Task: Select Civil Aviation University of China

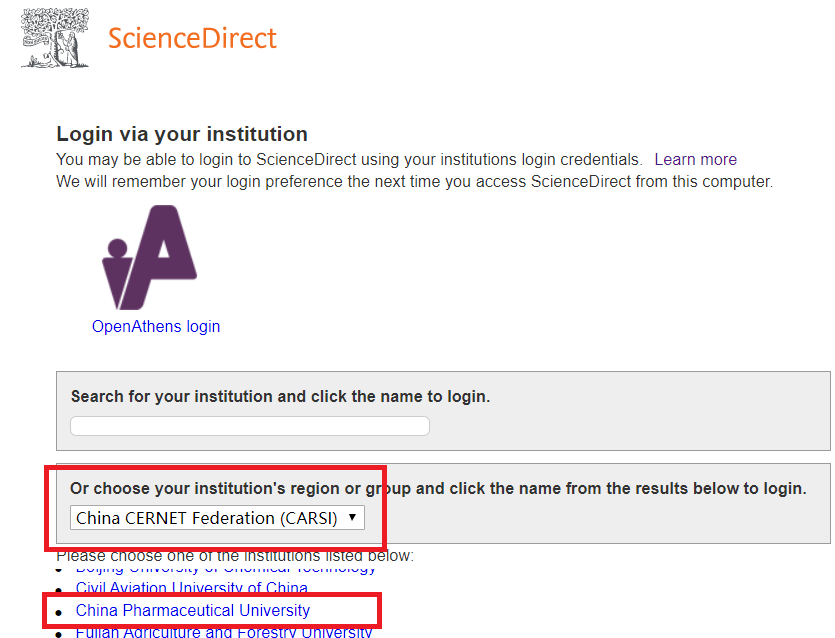Action: coord(192,588)
